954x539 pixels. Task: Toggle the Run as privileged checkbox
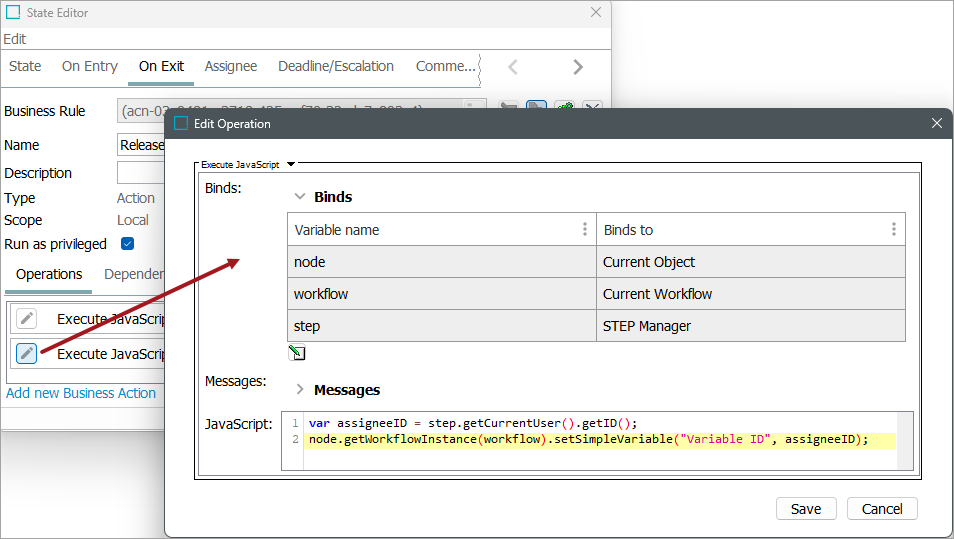coord(127,243)
